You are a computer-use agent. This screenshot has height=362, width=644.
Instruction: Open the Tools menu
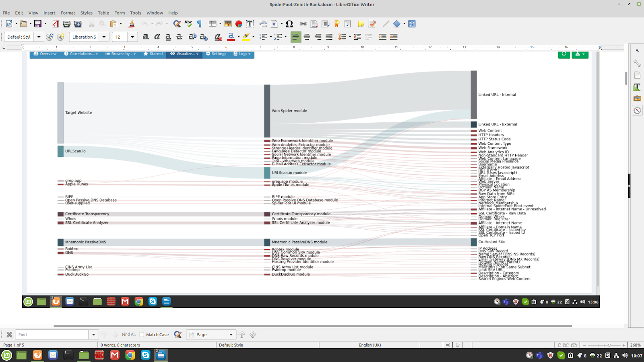136,13
